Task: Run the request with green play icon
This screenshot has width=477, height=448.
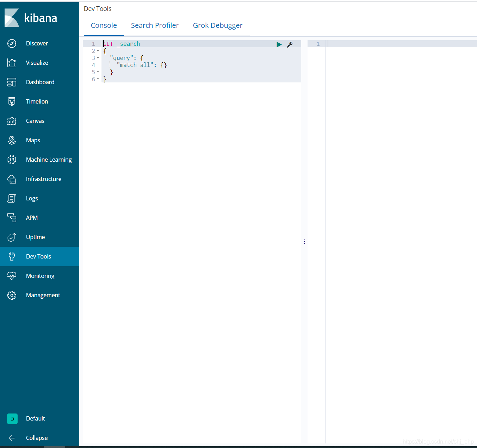Action: point(279,44)
